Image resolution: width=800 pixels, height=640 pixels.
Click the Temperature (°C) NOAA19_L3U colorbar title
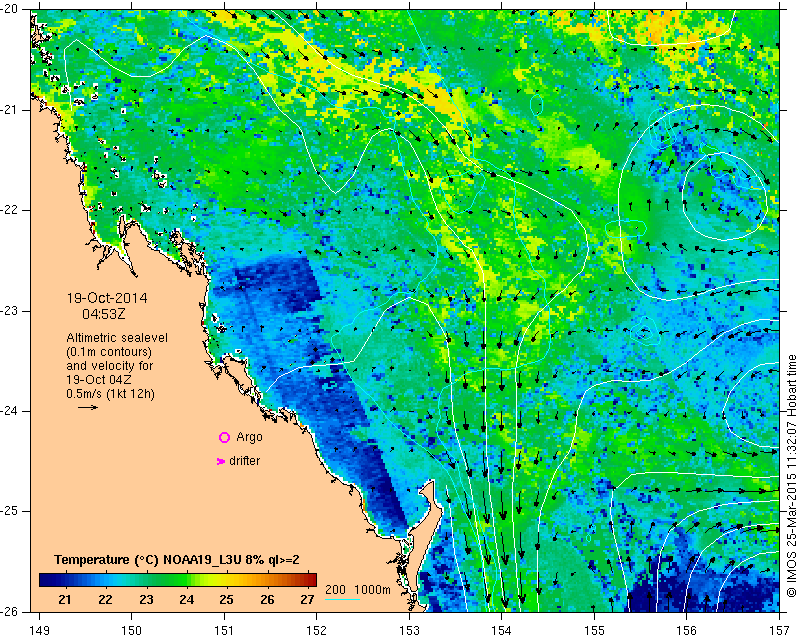coord(177,560)
